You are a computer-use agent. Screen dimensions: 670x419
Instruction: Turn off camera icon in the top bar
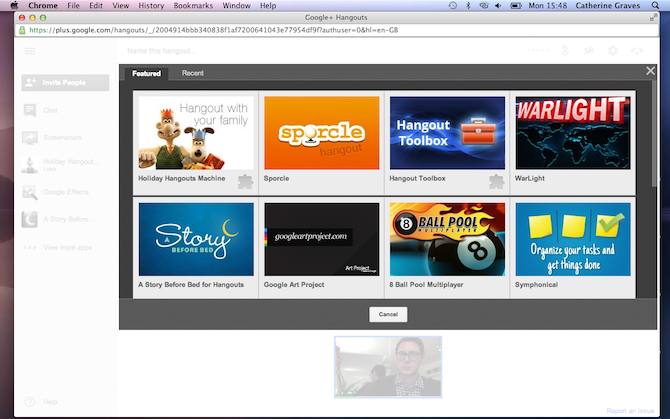tap(588, 51)
